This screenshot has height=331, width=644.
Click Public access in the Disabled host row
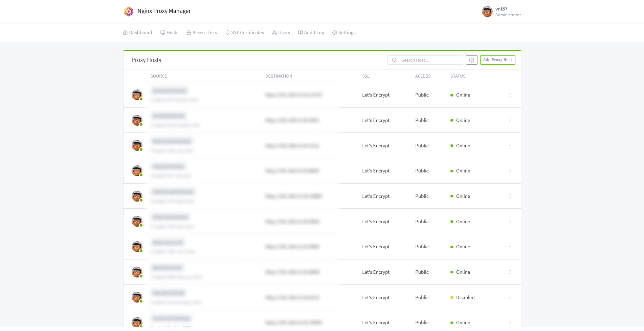coord(422,297)
